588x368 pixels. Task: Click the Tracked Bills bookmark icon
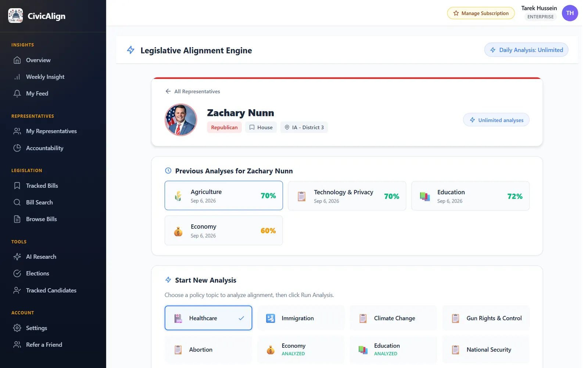click(17, 185)
